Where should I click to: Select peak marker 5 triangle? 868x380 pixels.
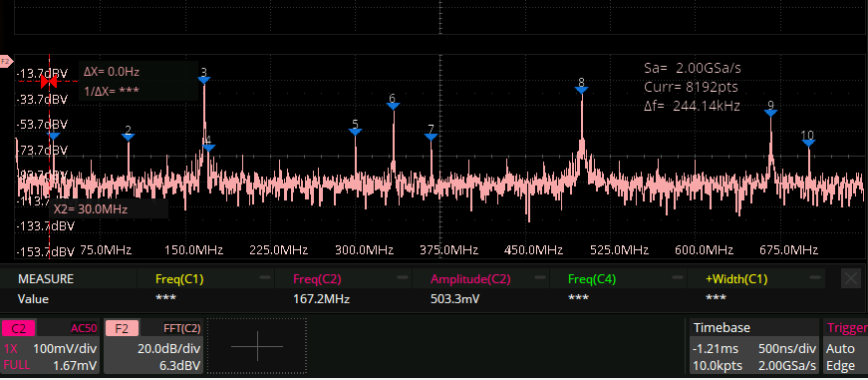click(356, 132)
